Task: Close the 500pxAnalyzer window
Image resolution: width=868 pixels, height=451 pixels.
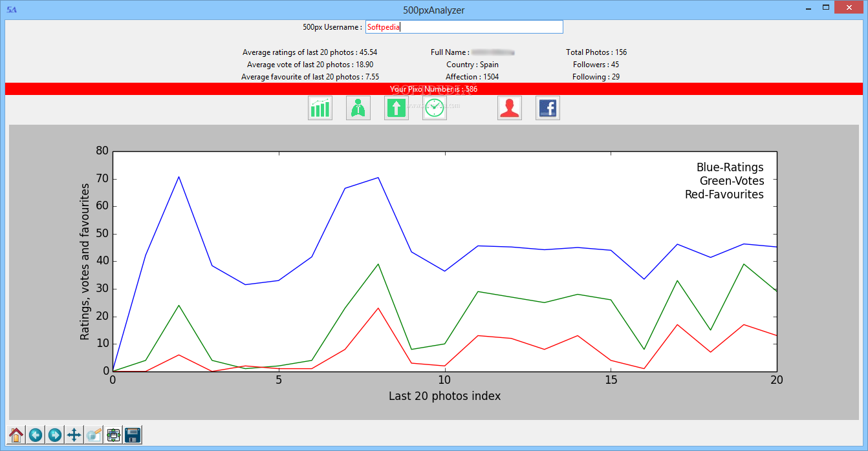Action: pyautogui.click(x=848, y=8)
